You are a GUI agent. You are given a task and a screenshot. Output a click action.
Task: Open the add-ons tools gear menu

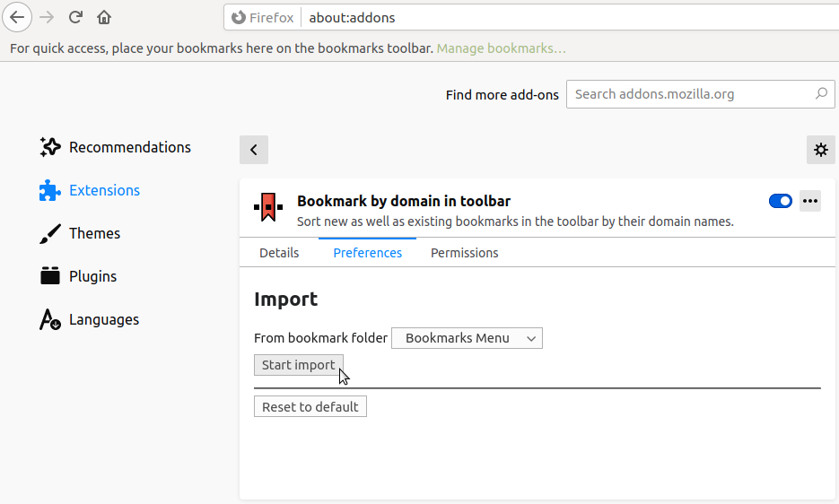(821, 150)
